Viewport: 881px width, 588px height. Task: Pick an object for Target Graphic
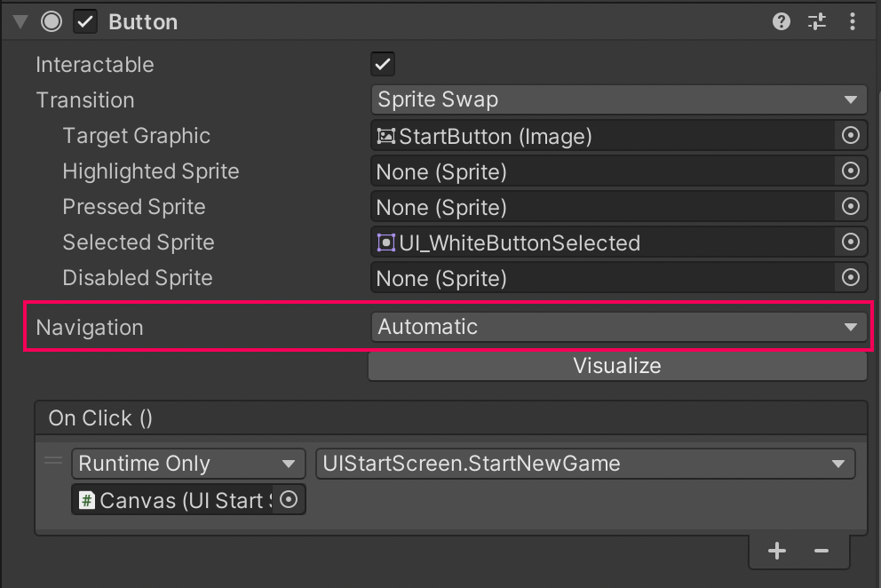pyautogui.click(x=851, y=136)
